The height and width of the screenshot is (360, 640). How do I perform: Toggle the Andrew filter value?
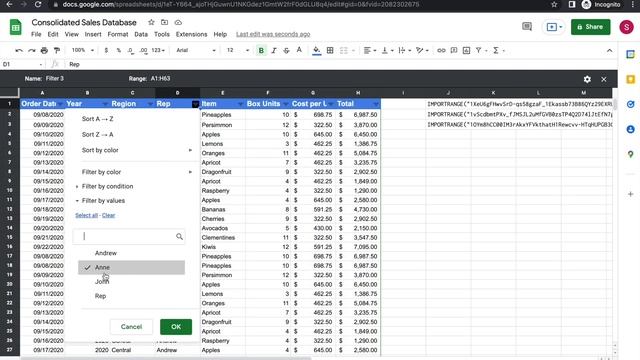coord(131,253)
